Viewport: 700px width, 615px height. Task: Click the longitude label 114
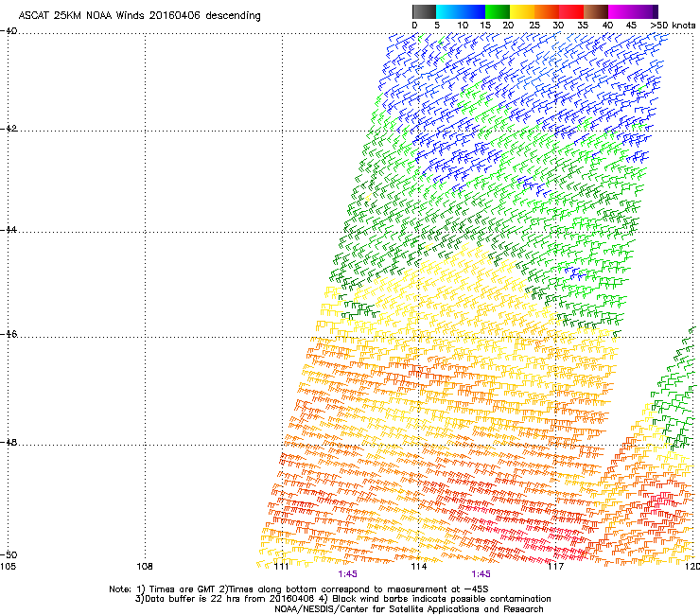pos(418,567)
